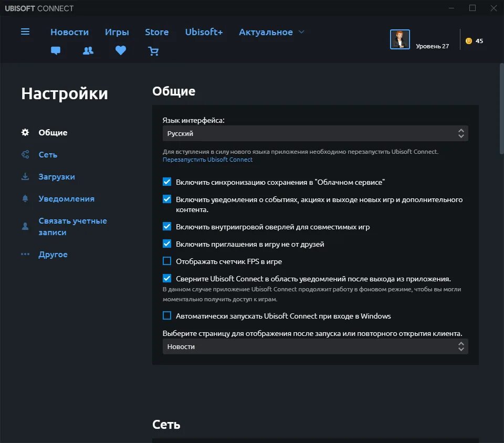Screen dimensions: 504x443
Task: Click the gear icon beside Общие
Action: click(25, 132)
